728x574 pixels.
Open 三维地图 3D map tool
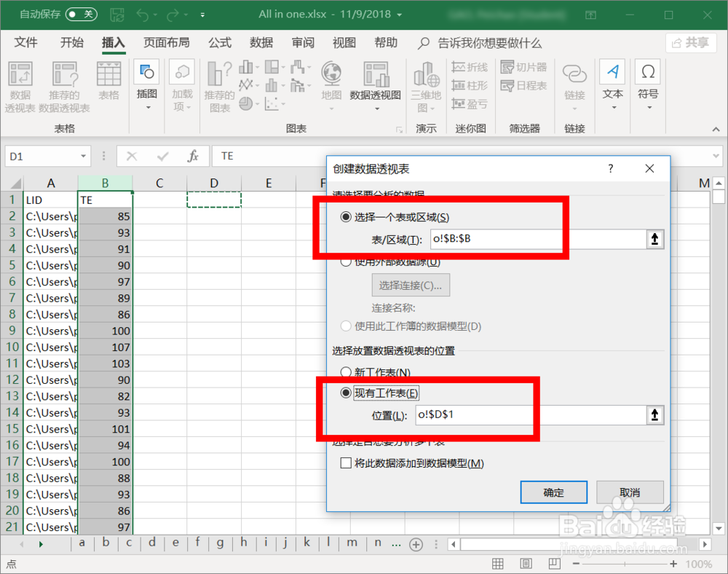tap(426, 87)
